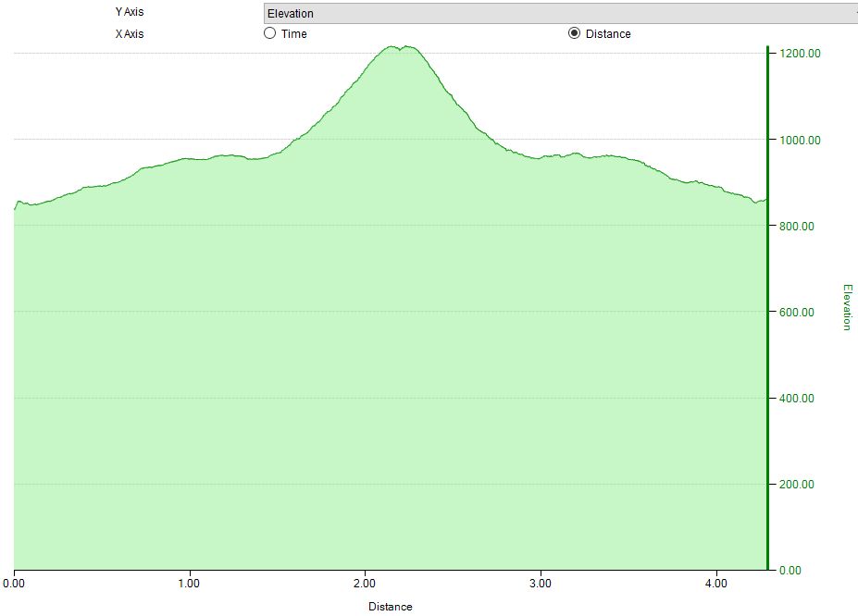
Task: Click the Distance title below the chart
Action: [390, 607]
